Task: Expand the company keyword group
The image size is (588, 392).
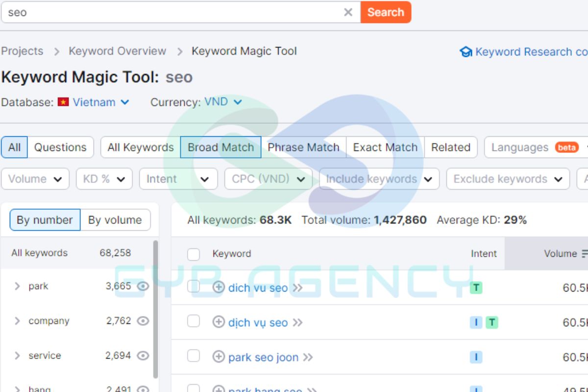Action: coord(17,321)
